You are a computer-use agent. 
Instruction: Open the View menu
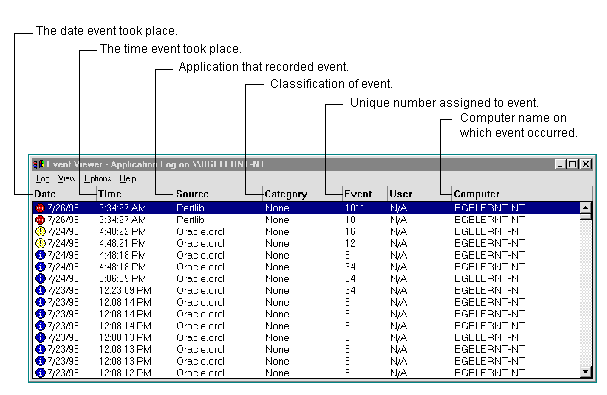66,179
